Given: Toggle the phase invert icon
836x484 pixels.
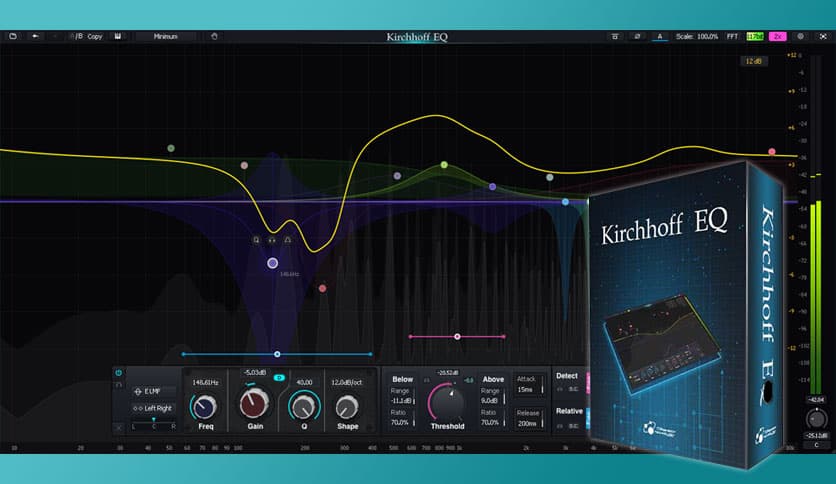Looking at the screenshot, I should 637,36.
